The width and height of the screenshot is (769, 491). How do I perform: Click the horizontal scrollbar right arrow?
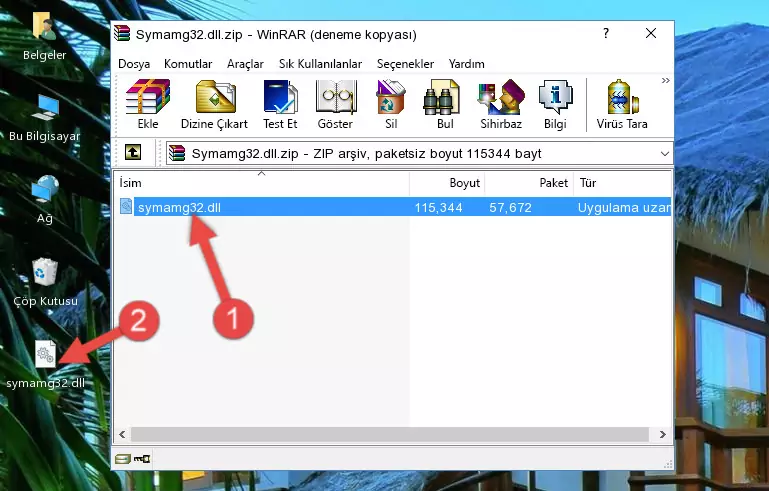tap(663, 434)
